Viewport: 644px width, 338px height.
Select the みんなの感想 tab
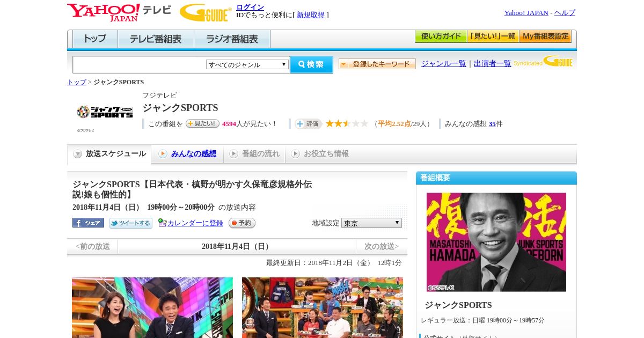point(187,154)
